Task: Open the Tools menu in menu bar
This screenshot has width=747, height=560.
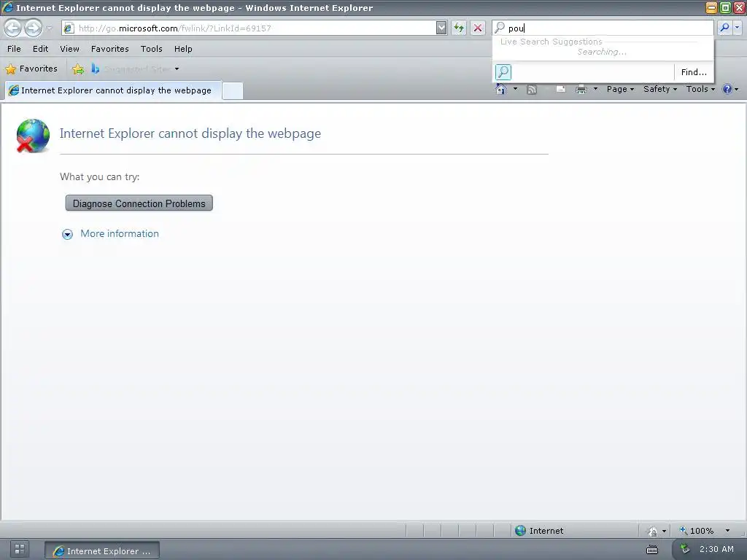Action: [152, 49]
